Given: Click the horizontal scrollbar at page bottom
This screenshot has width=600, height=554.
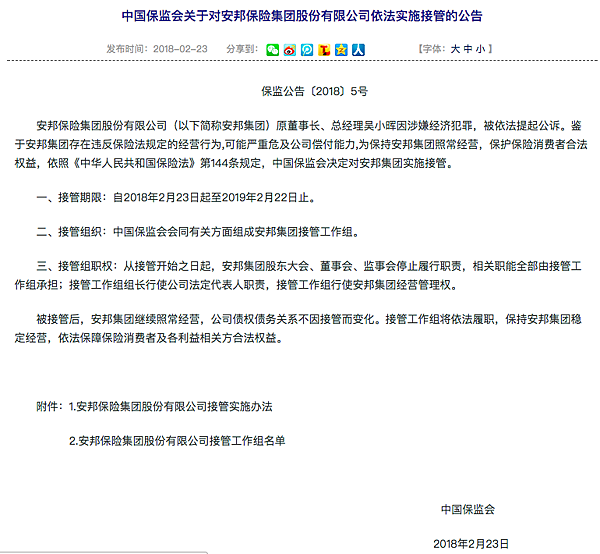Looking at the screenshot, I should point(104,552).
